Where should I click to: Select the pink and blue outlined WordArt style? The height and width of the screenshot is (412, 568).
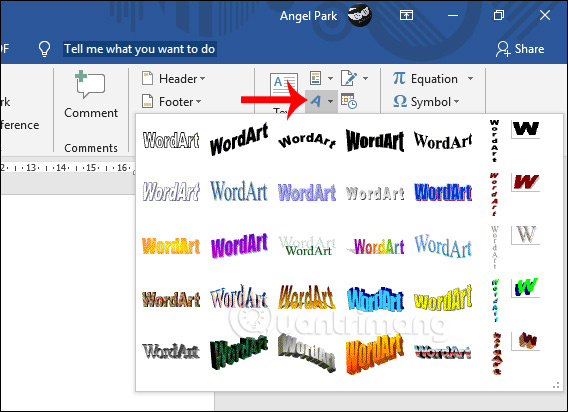(239, 297)
